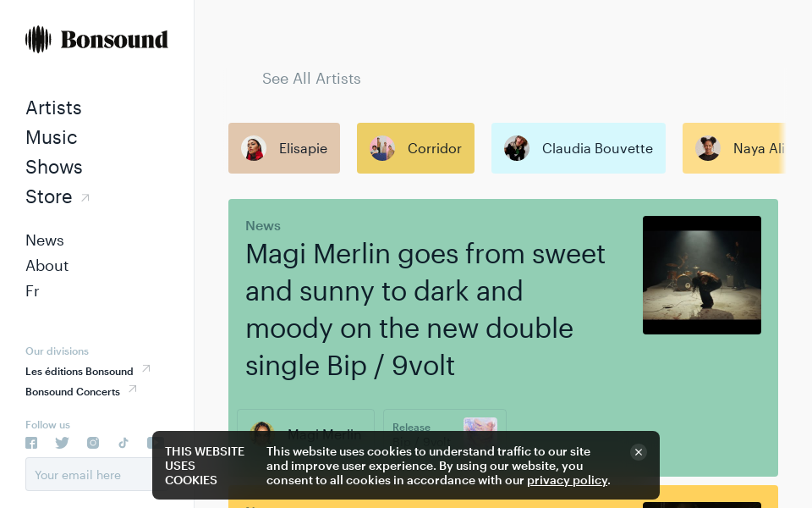Click the arrow beside Bonsound Concerts

point(133,389)
